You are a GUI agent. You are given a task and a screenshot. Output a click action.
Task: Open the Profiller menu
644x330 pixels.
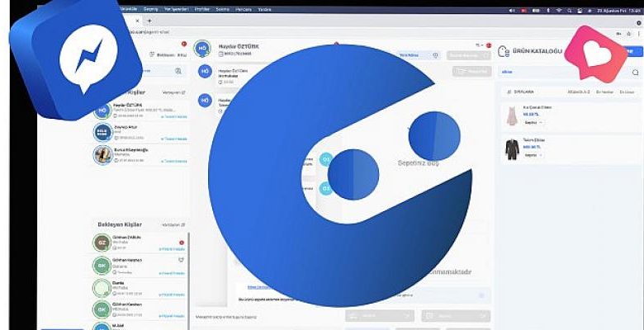[x=202, y=9]
